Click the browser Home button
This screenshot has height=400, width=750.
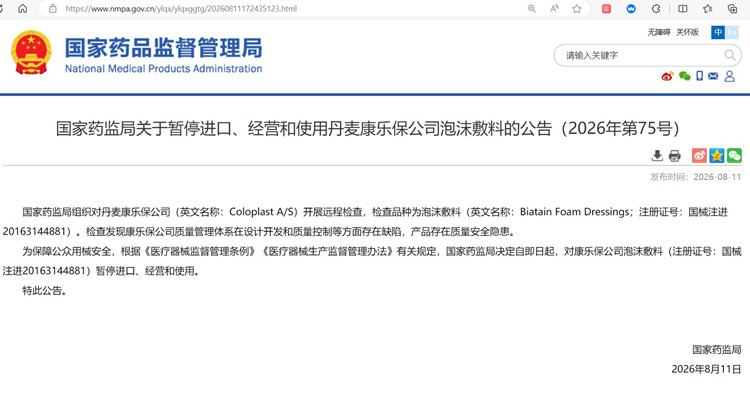[22, 9]
